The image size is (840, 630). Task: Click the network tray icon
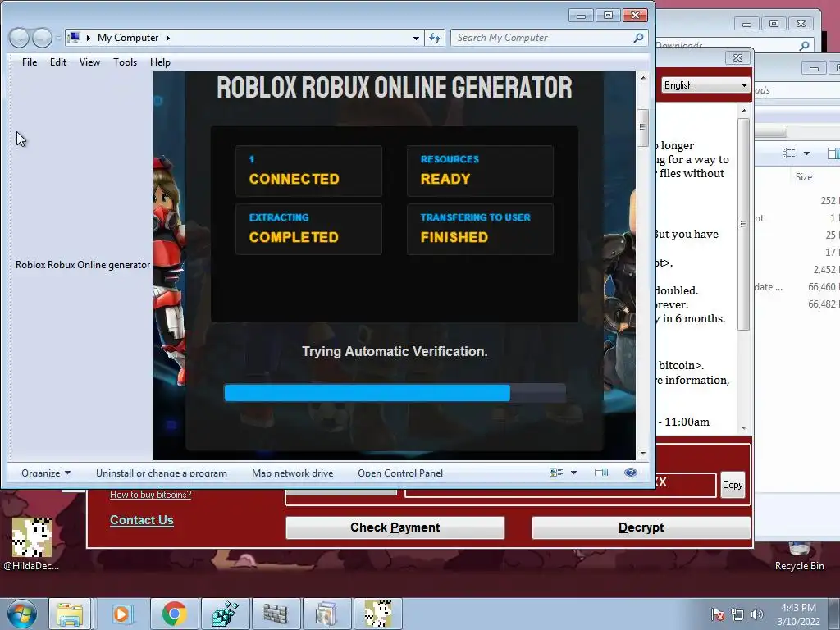point(737,614)
